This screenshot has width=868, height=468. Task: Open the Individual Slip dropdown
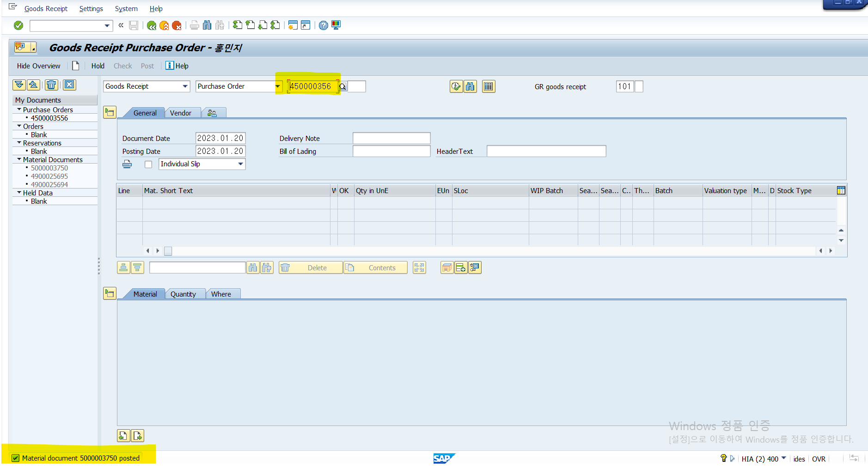point(241,164)
